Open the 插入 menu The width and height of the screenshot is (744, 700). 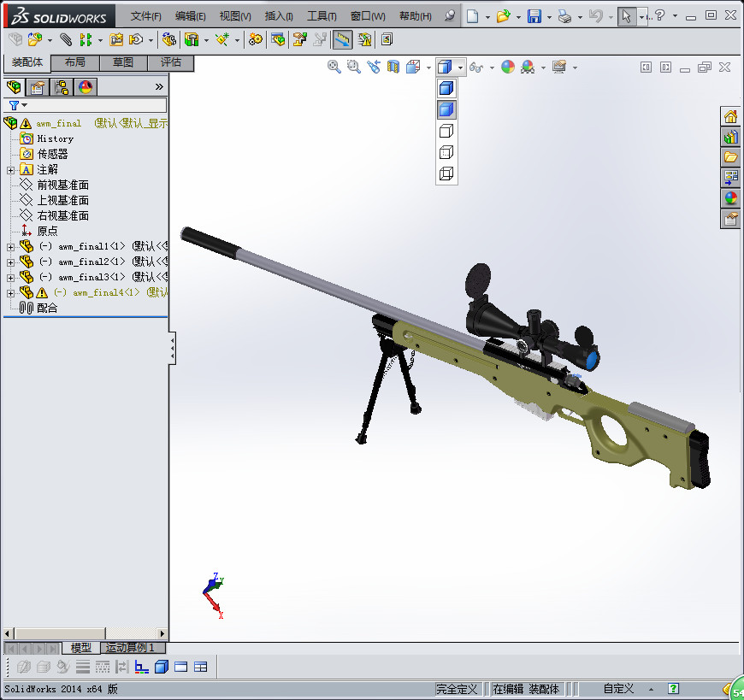(276, 15)
